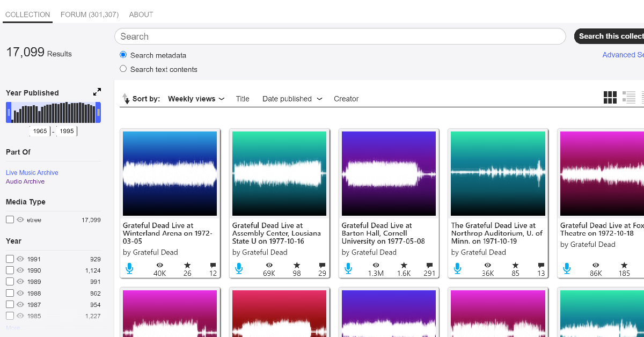
Task: Click reviews icon on Assembly Center item
Action: click(322, 266)
